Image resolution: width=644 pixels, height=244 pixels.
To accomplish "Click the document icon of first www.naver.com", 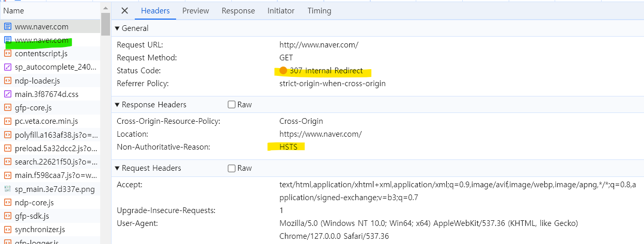I will [x=8, y=26].
